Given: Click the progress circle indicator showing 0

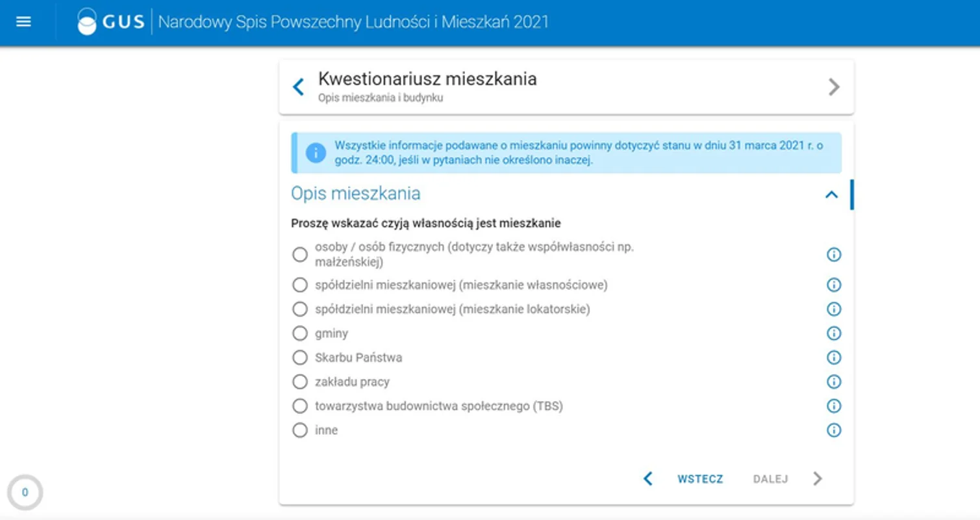Looking at the screenshot, I should (x=25, y=493).
